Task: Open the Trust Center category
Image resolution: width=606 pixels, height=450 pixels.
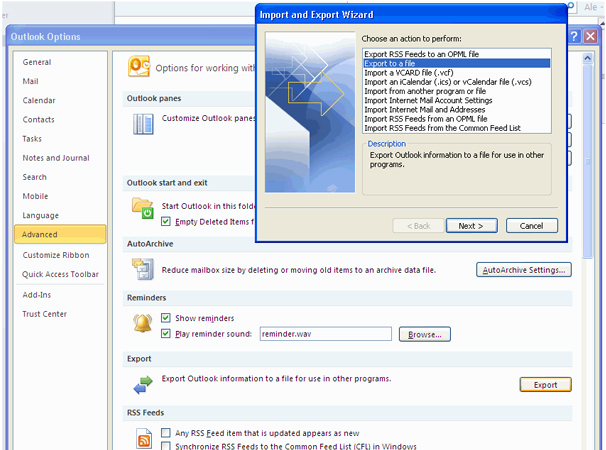Action: [x=44, y=314]
